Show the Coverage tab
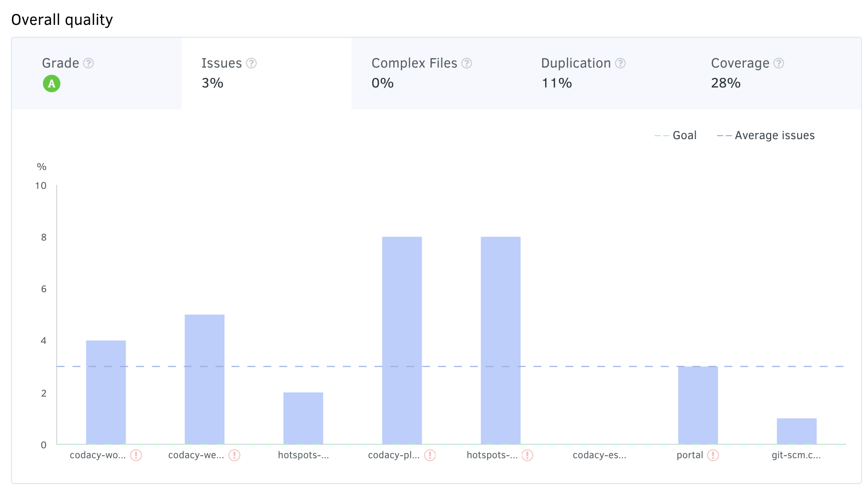This screenshot has height=493, width=868. pos(776,73)
